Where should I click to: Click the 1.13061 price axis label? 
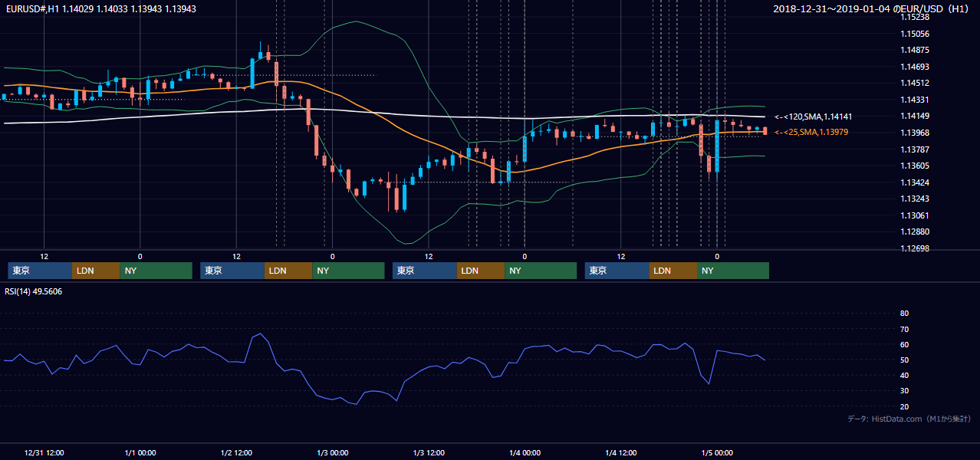point(915,215)
